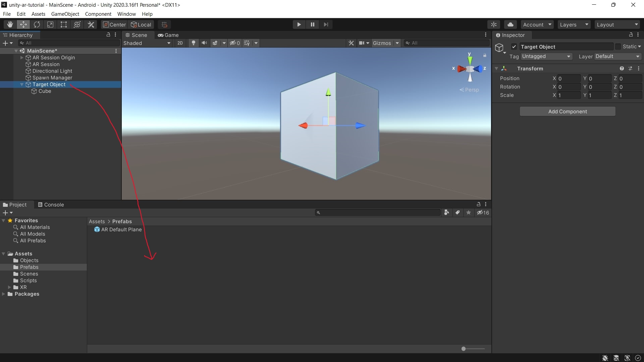Viewport: 644px width, 362px height.
Task: Open collaborate sun icon
Action: (x=494, y=24)
